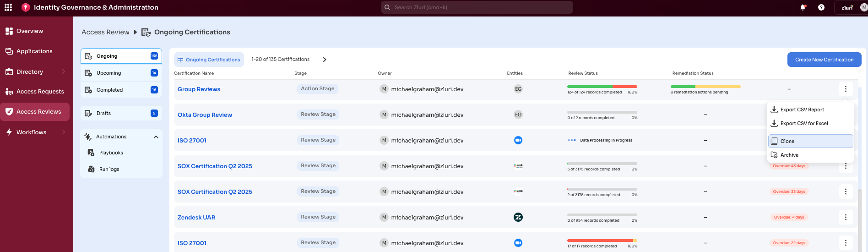
Task: Open the Group Reviews certification
Action: pyautogui.click(x=199, y=89)
